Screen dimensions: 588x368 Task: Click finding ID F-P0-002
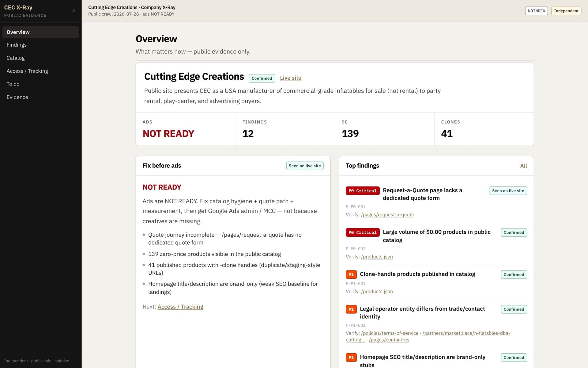tap(356, 249)
